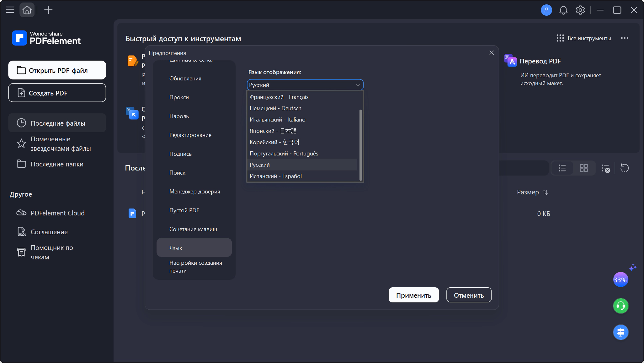Choose Portuguese - Português from the list

302,154
